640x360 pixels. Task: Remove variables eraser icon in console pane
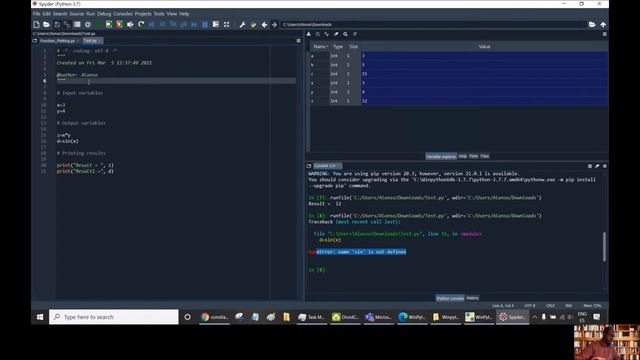click(597, 166)
